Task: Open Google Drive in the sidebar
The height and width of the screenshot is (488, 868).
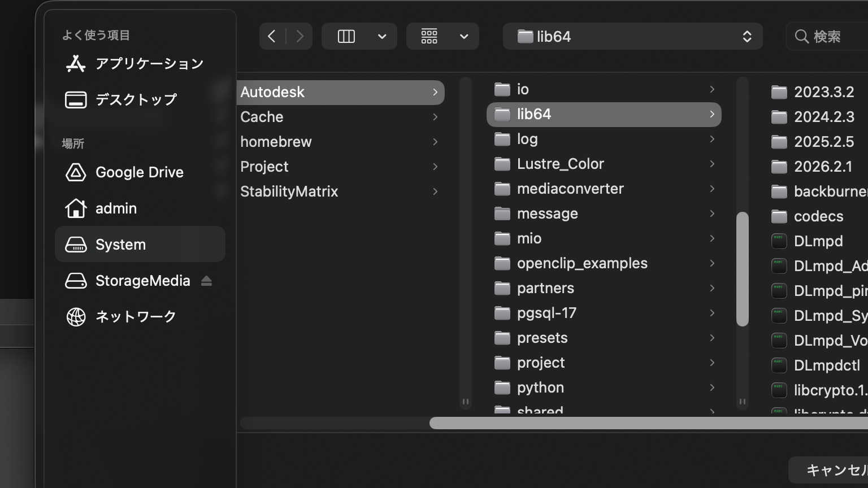Action: [139, 172]
